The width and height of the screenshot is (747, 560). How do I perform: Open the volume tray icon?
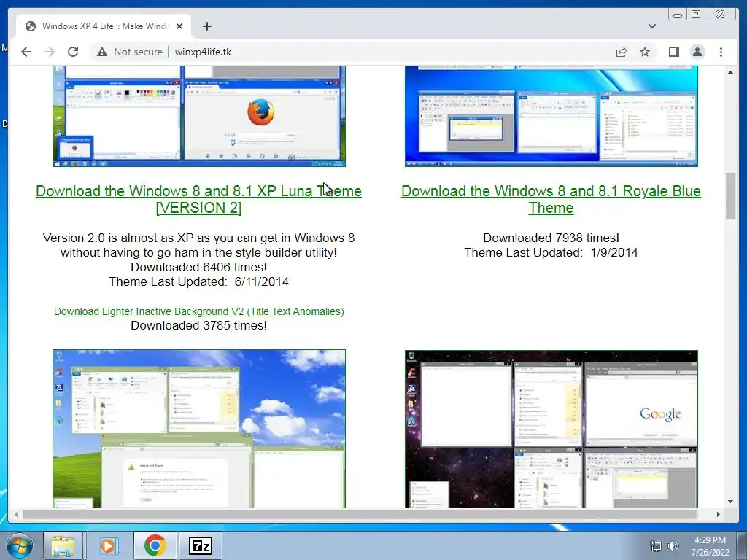pyautogui.click(x=673, y=546)
